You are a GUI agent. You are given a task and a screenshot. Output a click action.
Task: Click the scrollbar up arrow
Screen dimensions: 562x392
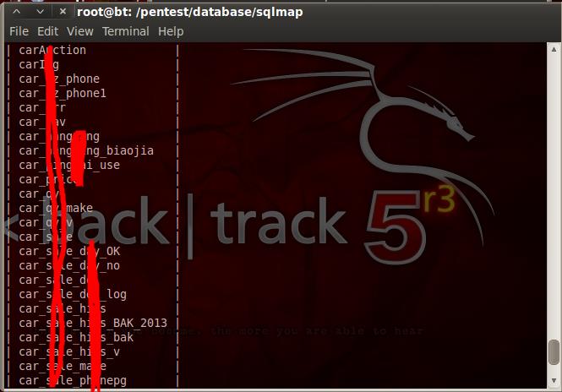554,49
